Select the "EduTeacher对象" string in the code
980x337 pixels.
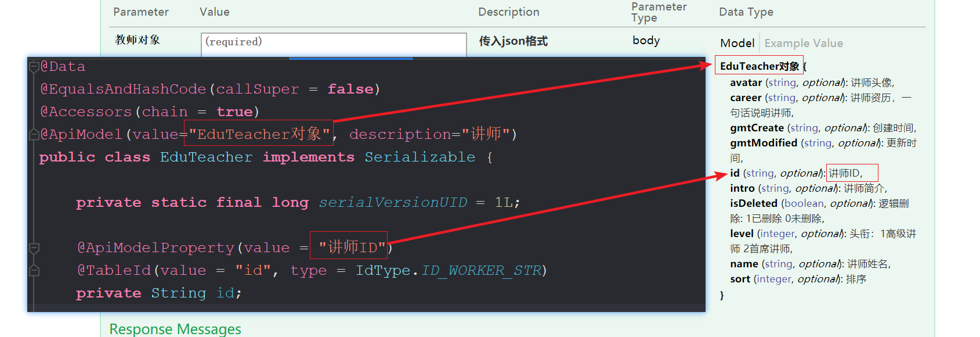click(259, 134)
